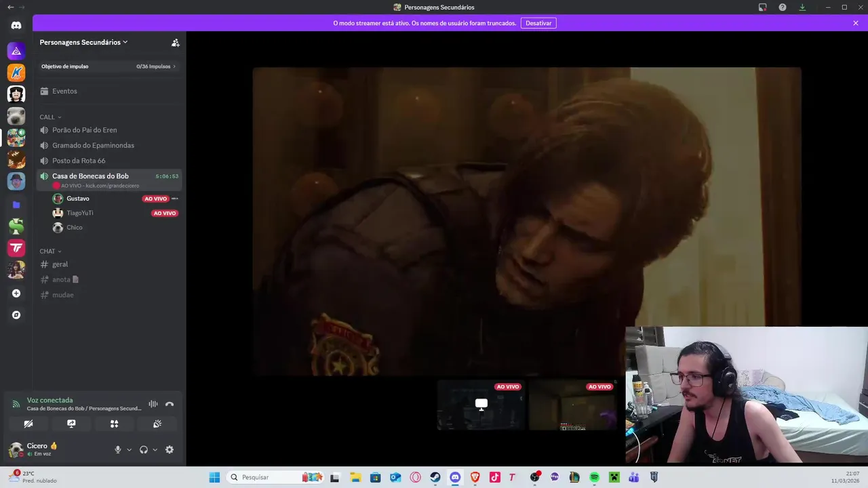Screen dimensions: 868x488
Task: Select user TiagoYuTi in voice channel
Action: (80, 213)
